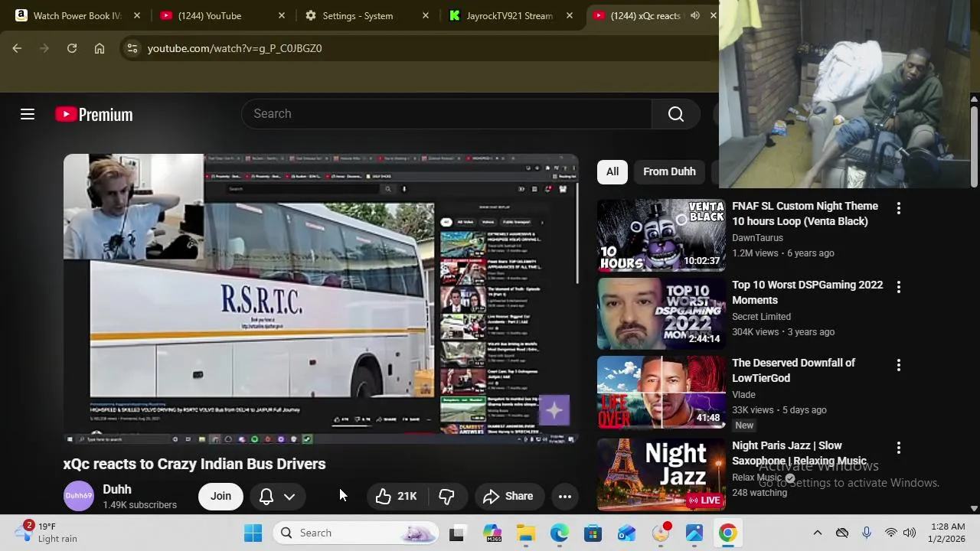Open Microsoft 365 Copilot taskbar icon
The height and width of the screenshot is (551, 980).
[492, 533]
